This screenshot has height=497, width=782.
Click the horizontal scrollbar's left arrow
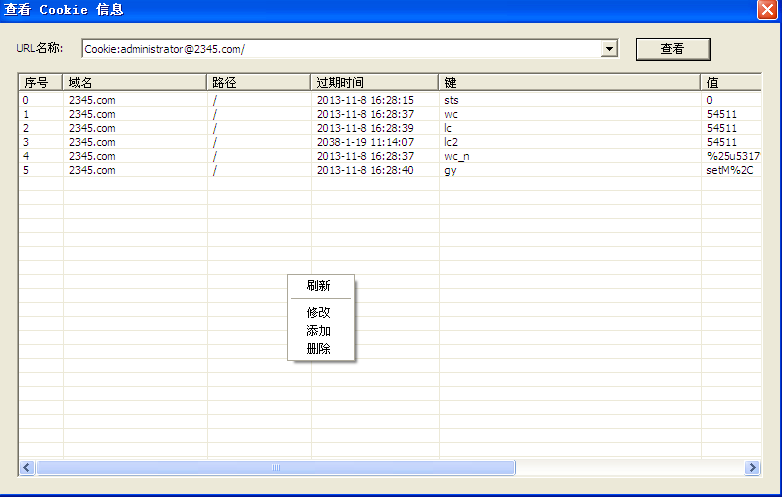coord(27,468)
